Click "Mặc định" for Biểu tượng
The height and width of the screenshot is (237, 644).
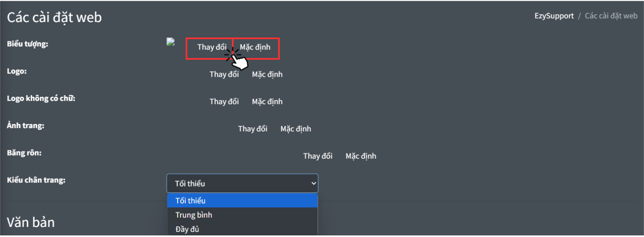pyautogui.click(x=255, y=47)
